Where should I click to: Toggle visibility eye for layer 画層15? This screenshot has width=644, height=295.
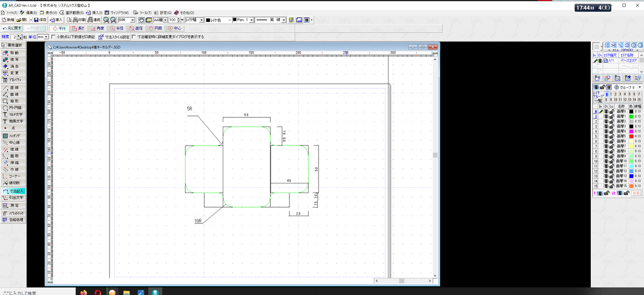point(607,186)
